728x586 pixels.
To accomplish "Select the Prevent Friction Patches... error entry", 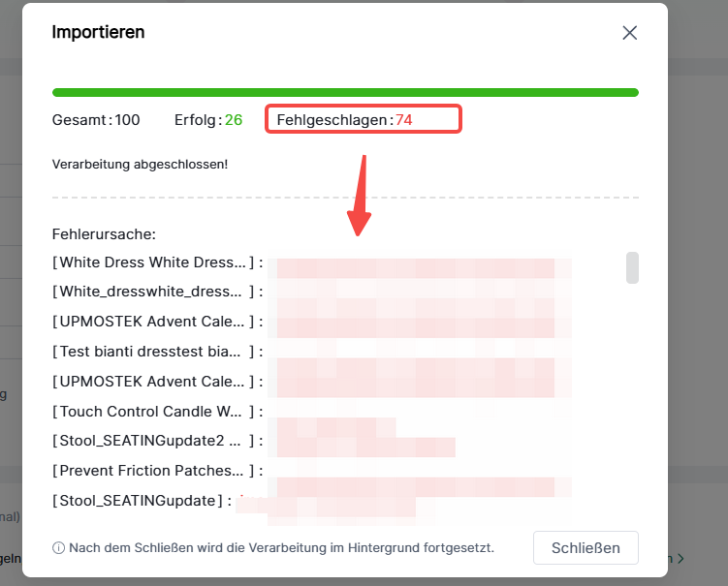I will tap(158, 471).
